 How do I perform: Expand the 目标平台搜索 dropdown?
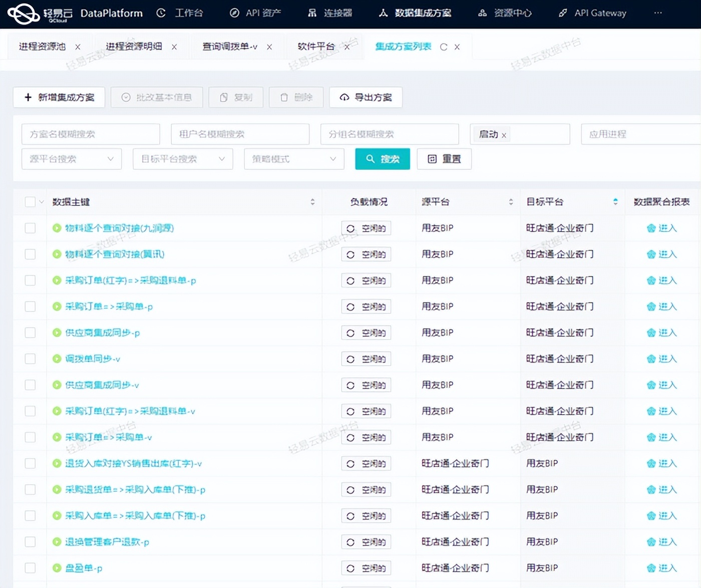(182, 159)
